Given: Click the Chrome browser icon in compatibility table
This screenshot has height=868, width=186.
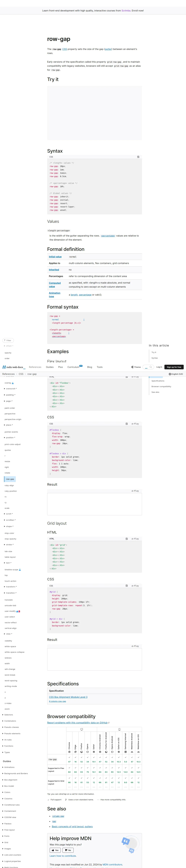Looking at the screenshot, I should [x=70, y=752].
